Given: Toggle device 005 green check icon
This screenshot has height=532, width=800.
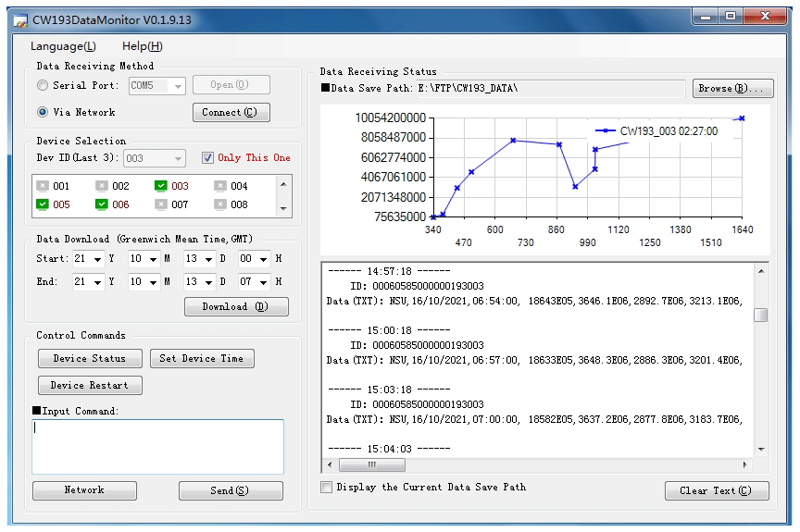Looking at the screenshot, I should (x=43, y=204).
